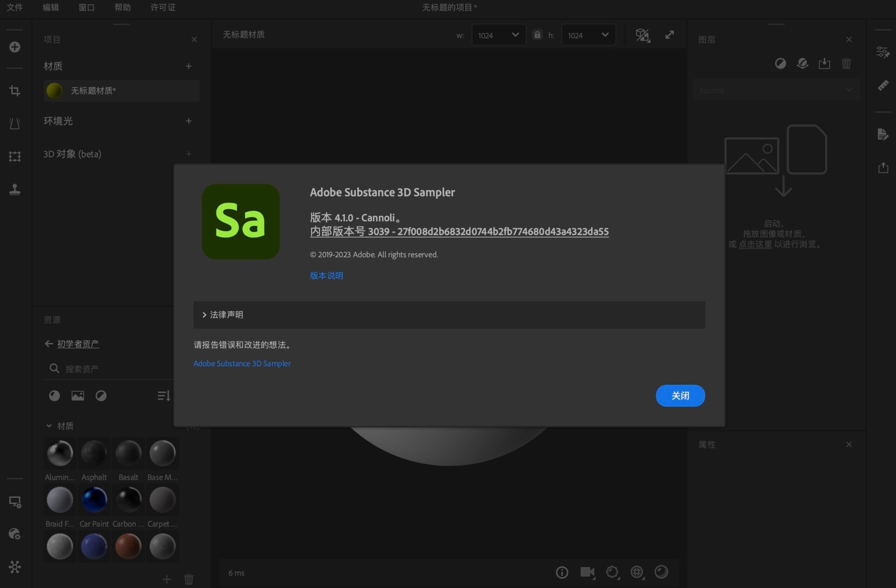Delete layer with trash icon in layers panel
This screenshot has width=896, height=588.
[846, 63]
